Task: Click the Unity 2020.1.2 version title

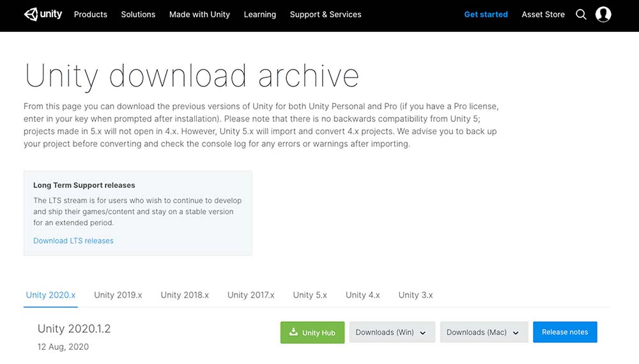Action: pyautogui.click(x=74, y=329)
